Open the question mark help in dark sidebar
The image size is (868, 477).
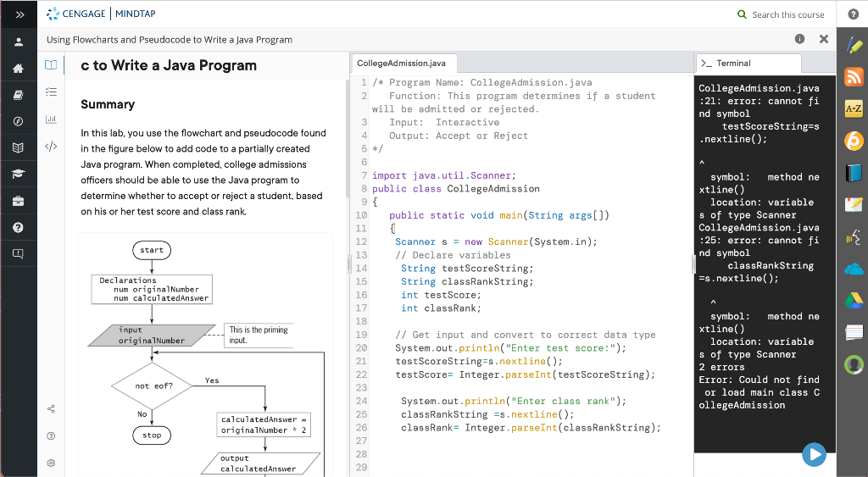click(19, 227)
